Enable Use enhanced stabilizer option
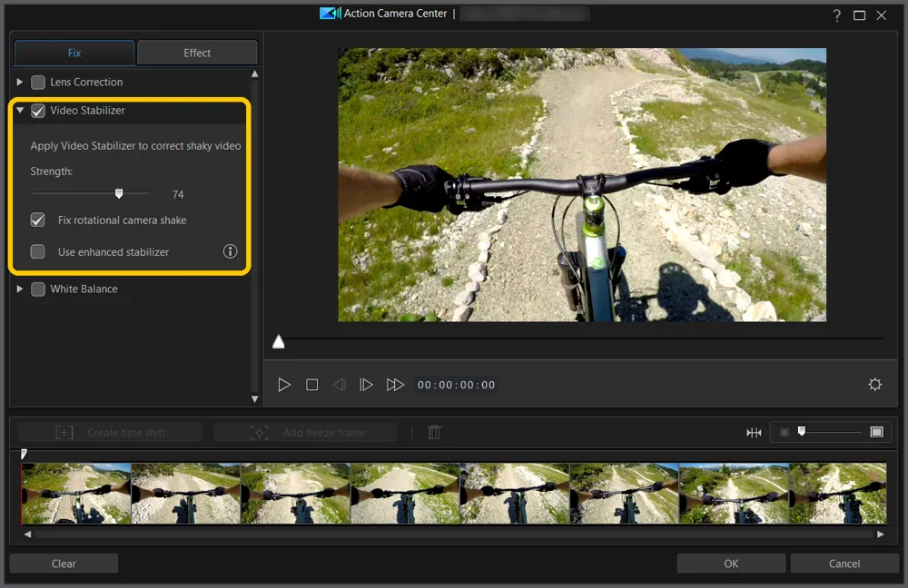This screenshot has height=588, width=908. click(x=37, y=251)
